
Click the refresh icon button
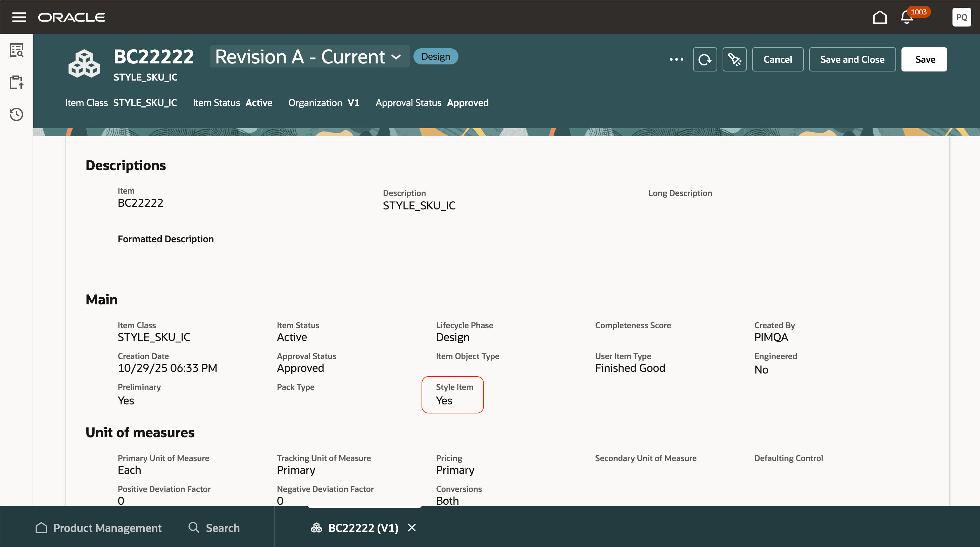point(704,59)
